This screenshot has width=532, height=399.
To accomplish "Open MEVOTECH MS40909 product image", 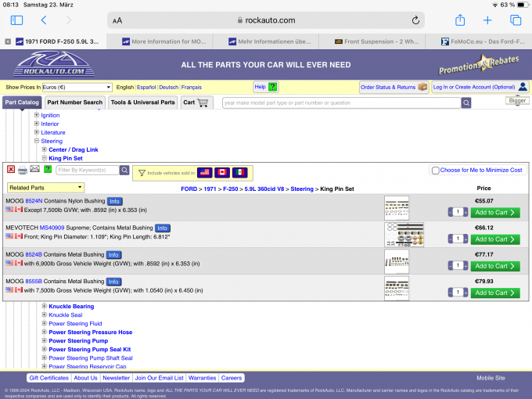I will coord(404,235).
